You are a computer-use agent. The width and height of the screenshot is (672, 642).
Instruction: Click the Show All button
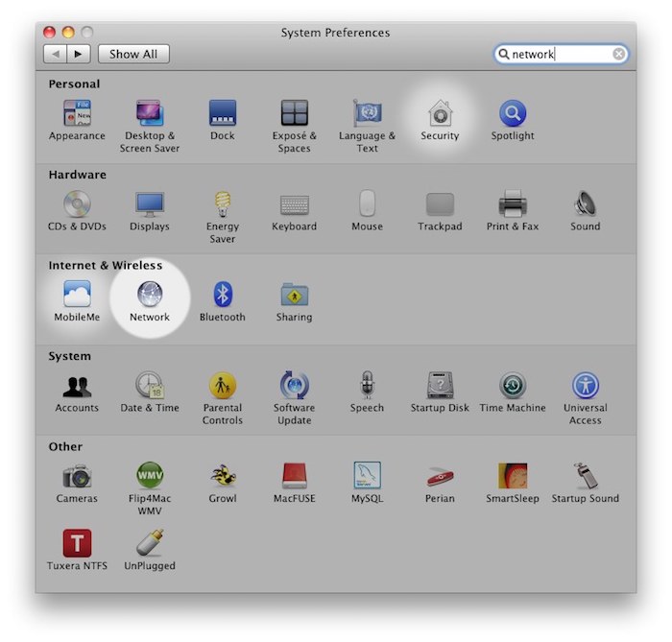[132, 55]
